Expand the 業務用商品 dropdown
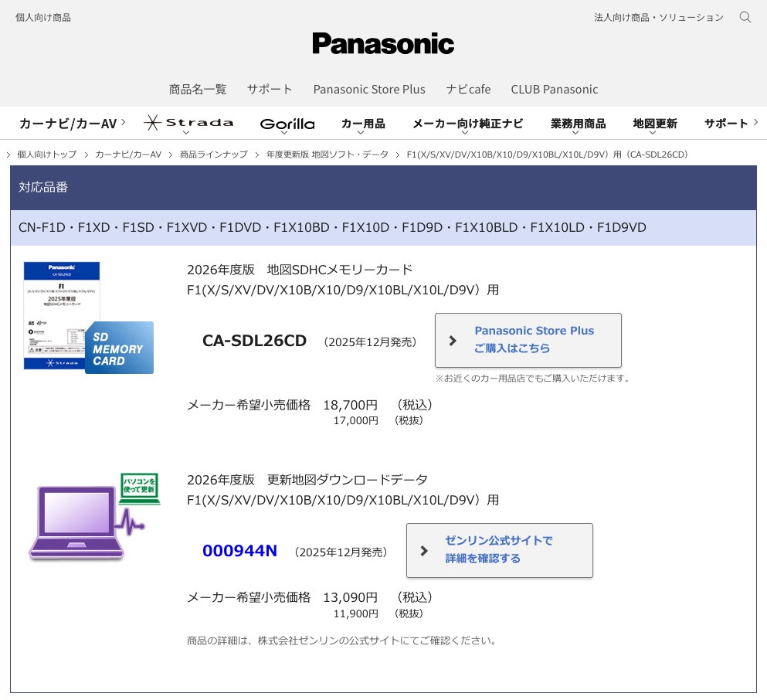This screenshot has width=767, height=700. (x=579, y=124)
